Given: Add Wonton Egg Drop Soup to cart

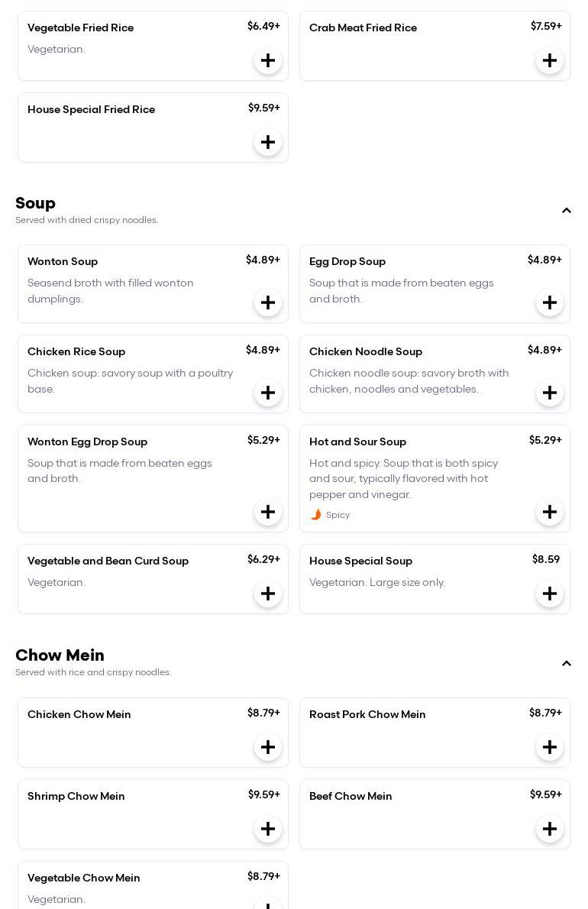Looking at the screenshot, I should tap(268, 512).
